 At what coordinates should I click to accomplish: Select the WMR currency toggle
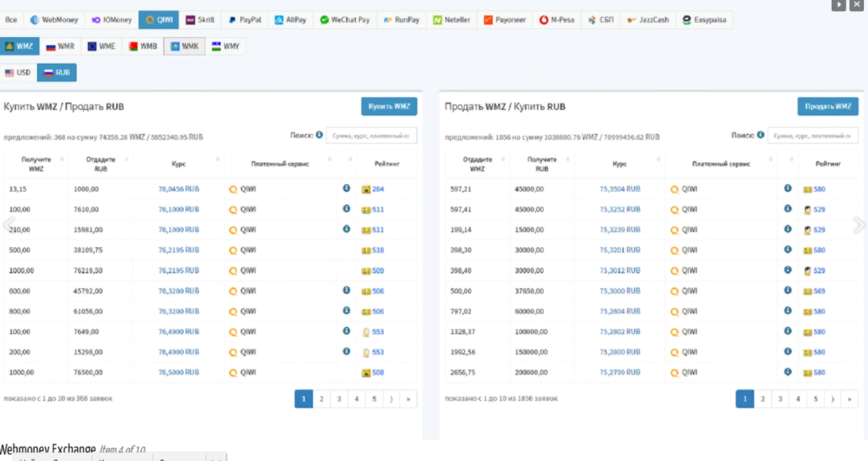point(60,47)
